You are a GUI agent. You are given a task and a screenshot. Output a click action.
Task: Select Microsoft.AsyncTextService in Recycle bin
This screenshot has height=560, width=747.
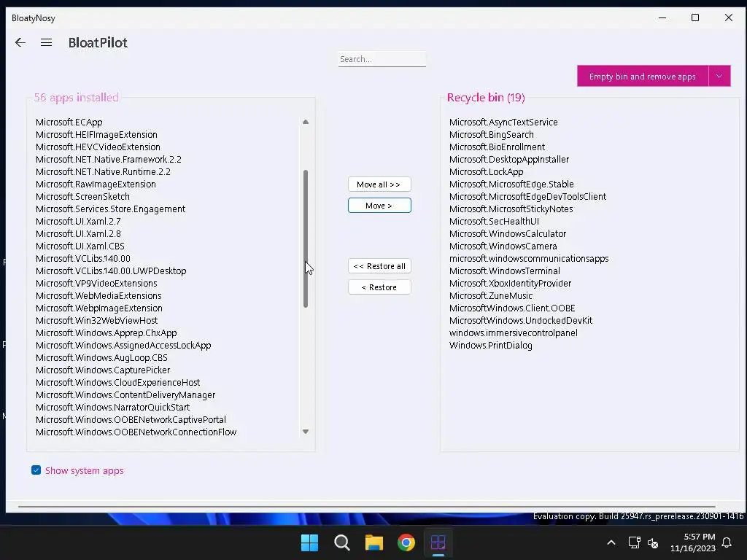click(x=503, y=122)
